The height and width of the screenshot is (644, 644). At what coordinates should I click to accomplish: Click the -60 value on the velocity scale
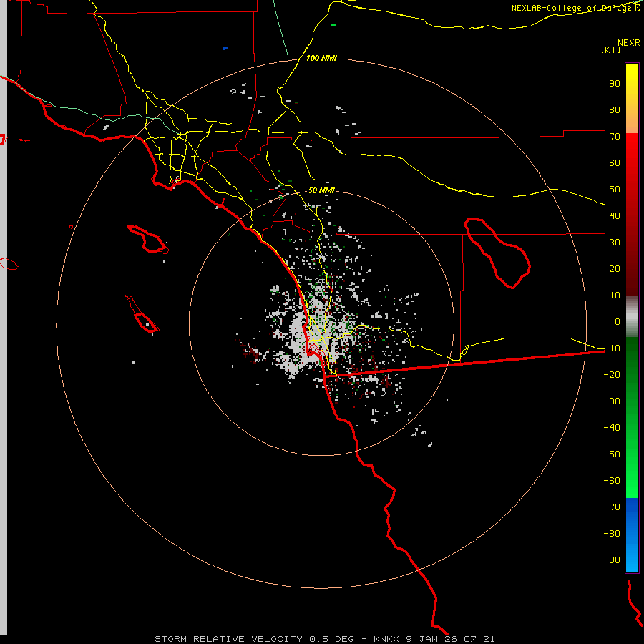pyautogui.click(x=612, y=481)
